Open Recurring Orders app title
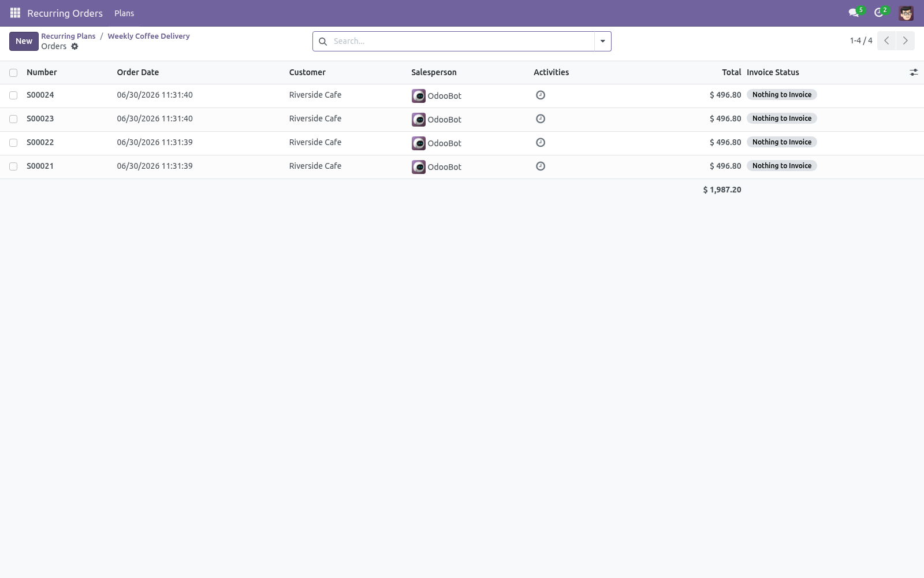Image resolution: width=924 pixels, height=578 pixels. 65,13
